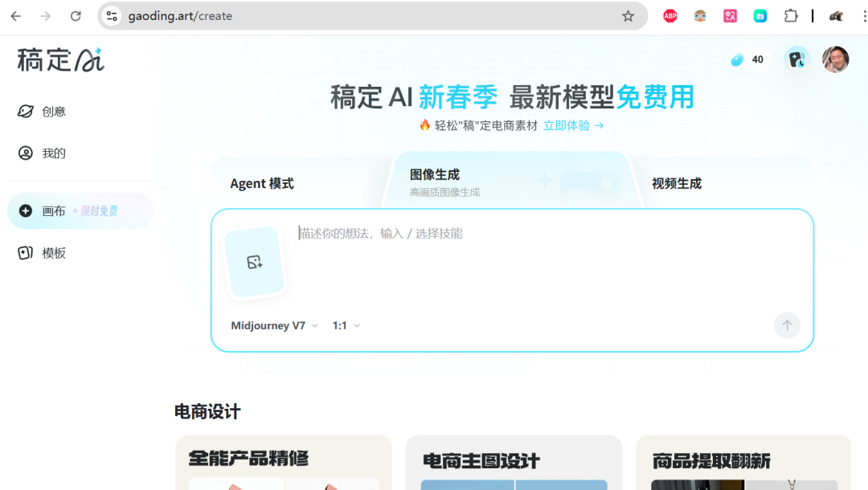Toggle bookmark star in the address bar

point(627,15)
